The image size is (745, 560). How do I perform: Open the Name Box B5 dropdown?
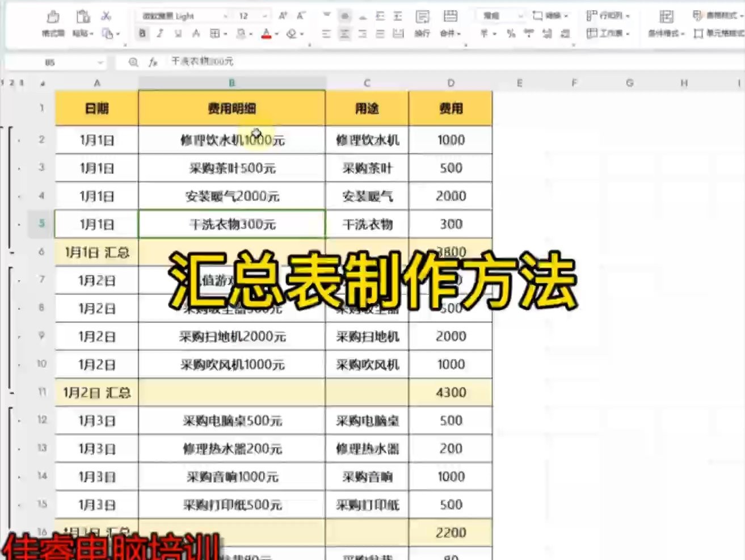click(x=100, y=62)
